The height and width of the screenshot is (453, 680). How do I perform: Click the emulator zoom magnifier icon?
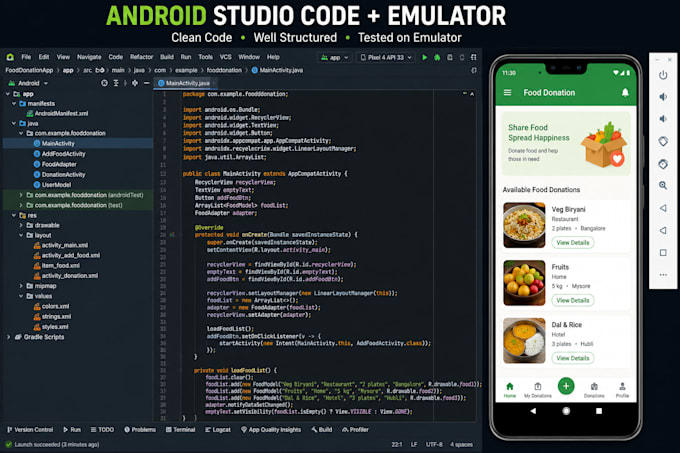[663, 186]
